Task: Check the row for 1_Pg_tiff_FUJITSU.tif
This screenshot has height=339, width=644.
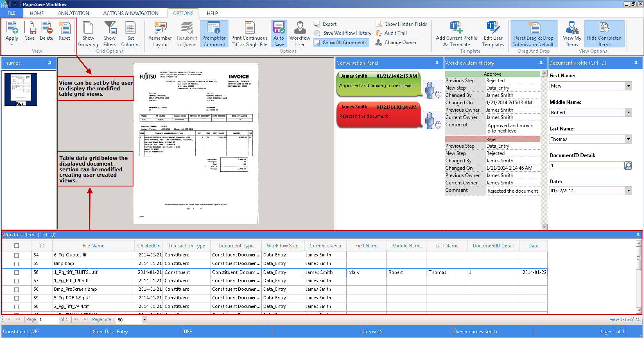Action: point(16,272)
